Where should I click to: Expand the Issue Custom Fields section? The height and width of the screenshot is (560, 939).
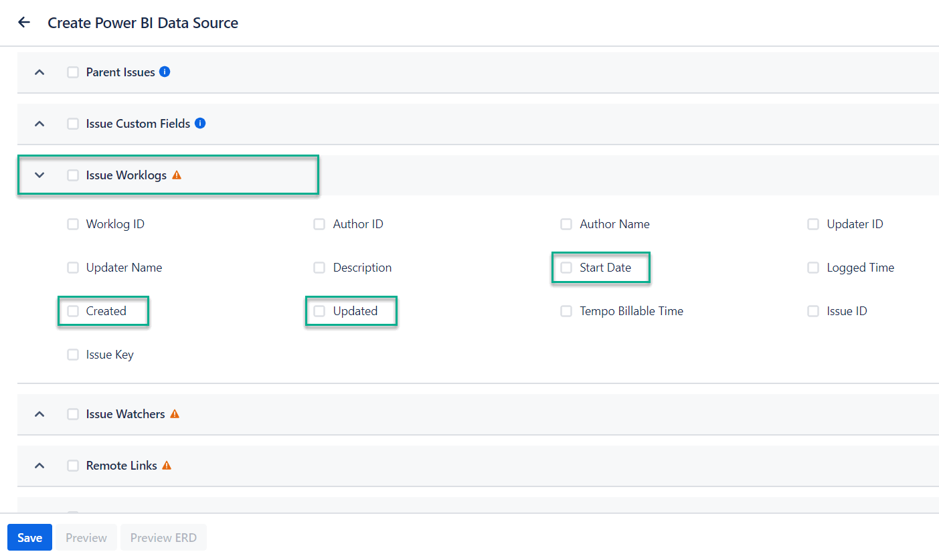(39, 124)
